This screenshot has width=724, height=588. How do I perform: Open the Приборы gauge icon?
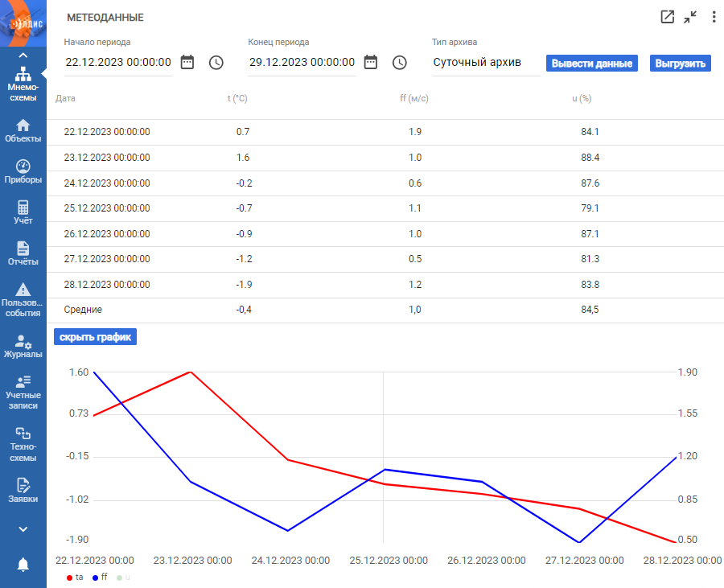pos(23,166)
